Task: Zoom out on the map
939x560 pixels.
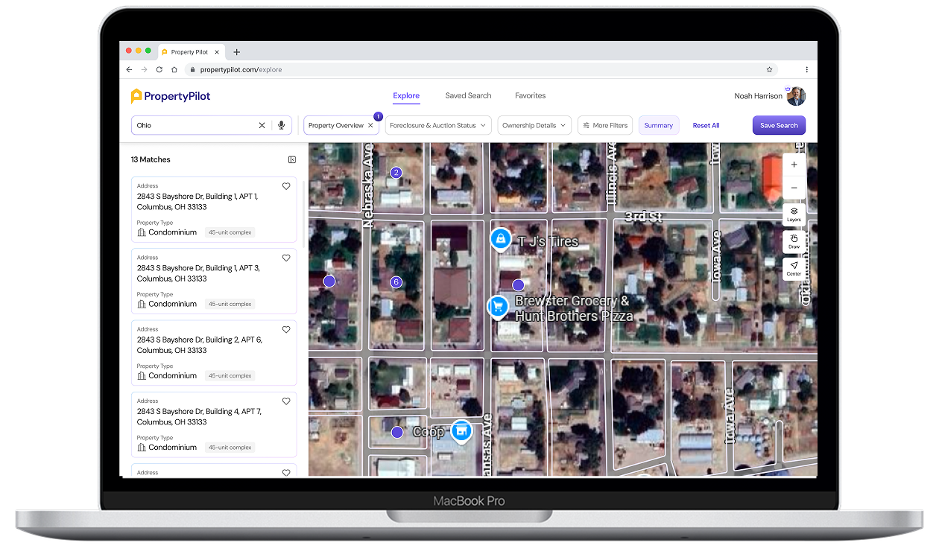Action: pos(794,188)
